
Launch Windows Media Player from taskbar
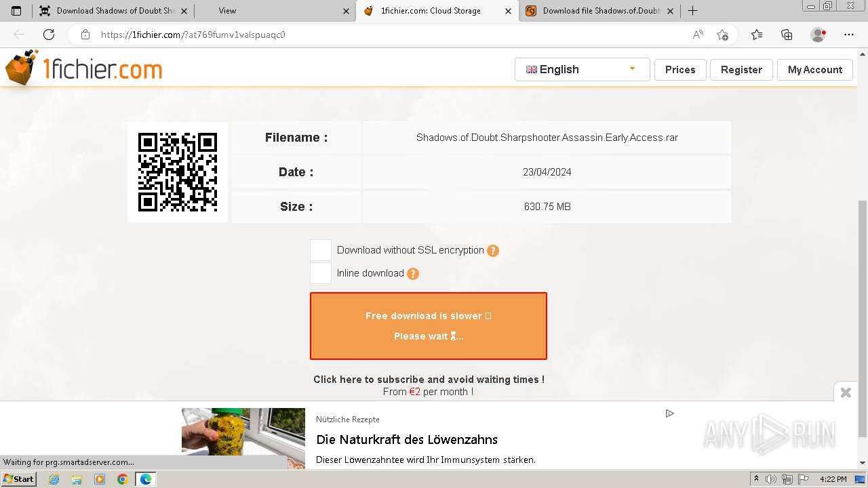tap(100, 479)
